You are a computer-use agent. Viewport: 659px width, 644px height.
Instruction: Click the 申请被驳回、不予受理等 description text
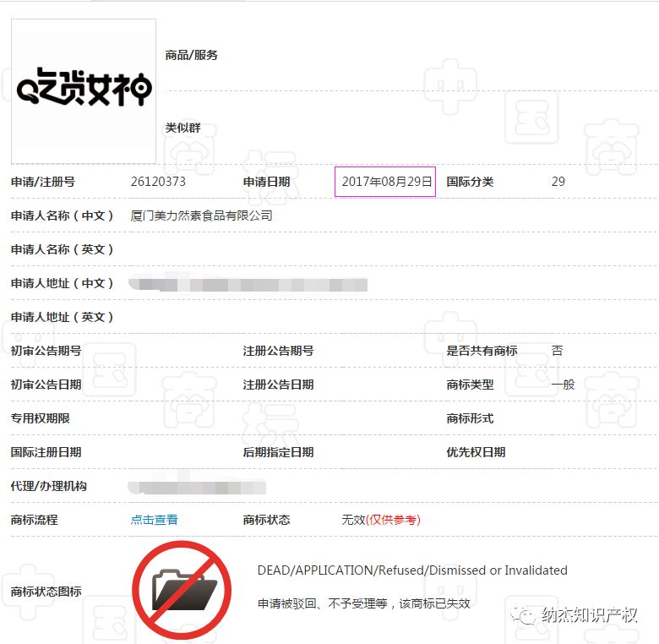tap(364, 603)
